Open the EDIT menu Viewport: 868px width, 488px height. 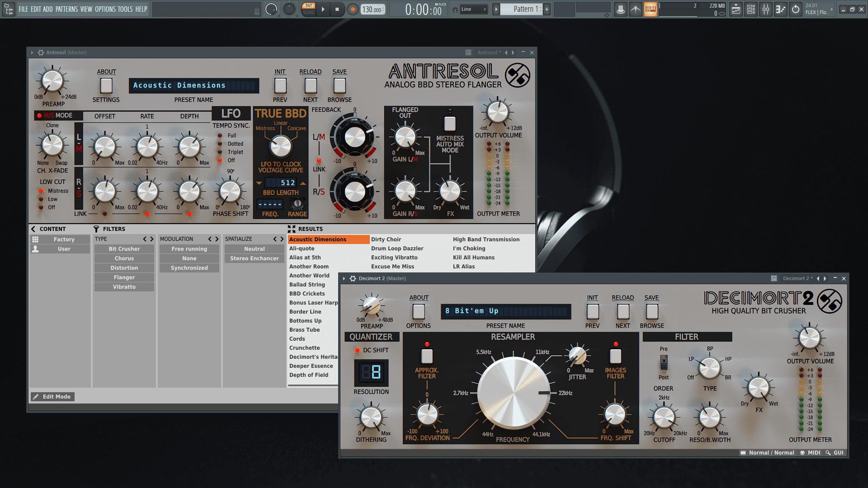(36, 9)
